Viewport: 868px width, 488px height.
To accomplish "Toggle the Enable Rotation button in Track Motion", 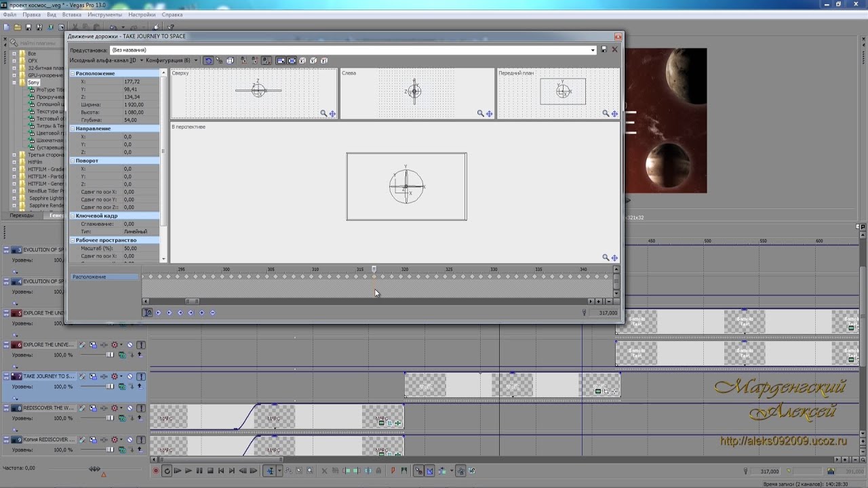I will tap(208, 60).
